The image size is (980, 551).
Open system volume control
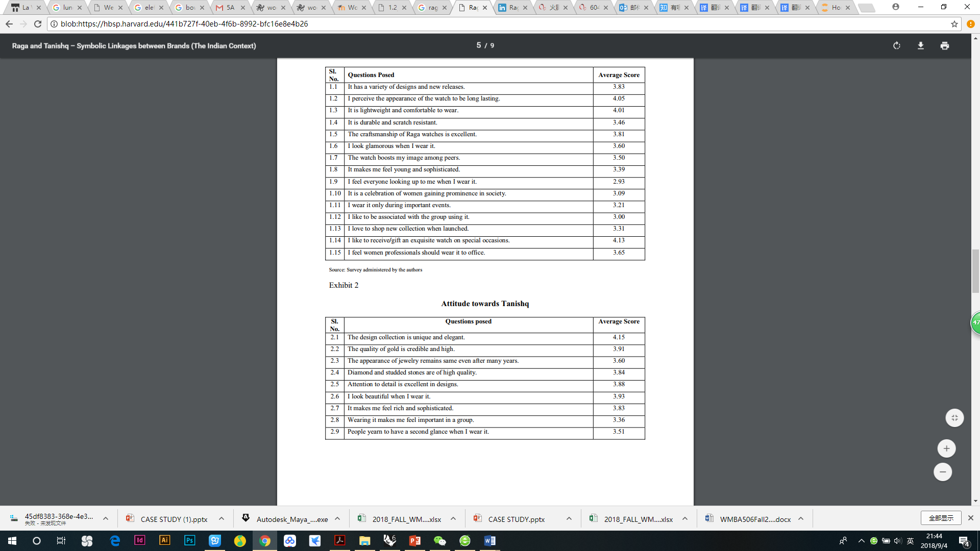898,541
